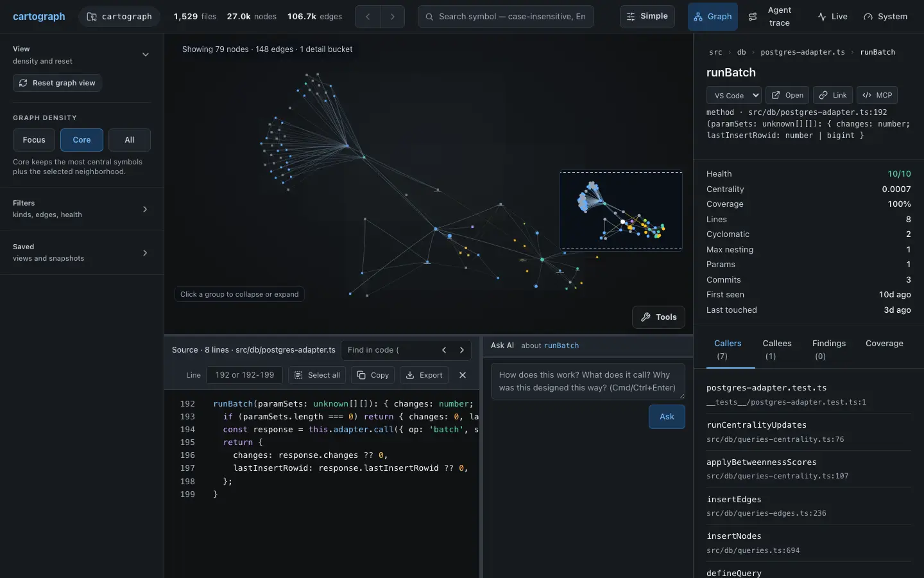Go back with the left arrow
924x578 pixels.
368,17
